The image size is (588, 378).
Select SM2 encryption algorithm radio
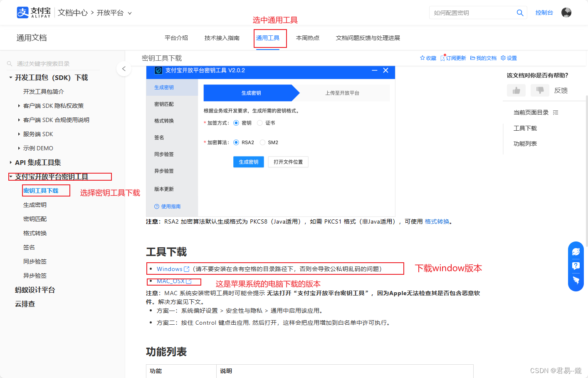click(262, 142)
